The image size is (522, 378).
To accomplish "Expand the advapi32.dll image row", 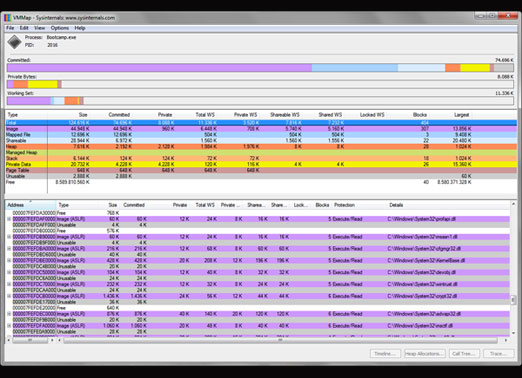I will (9, 314).
